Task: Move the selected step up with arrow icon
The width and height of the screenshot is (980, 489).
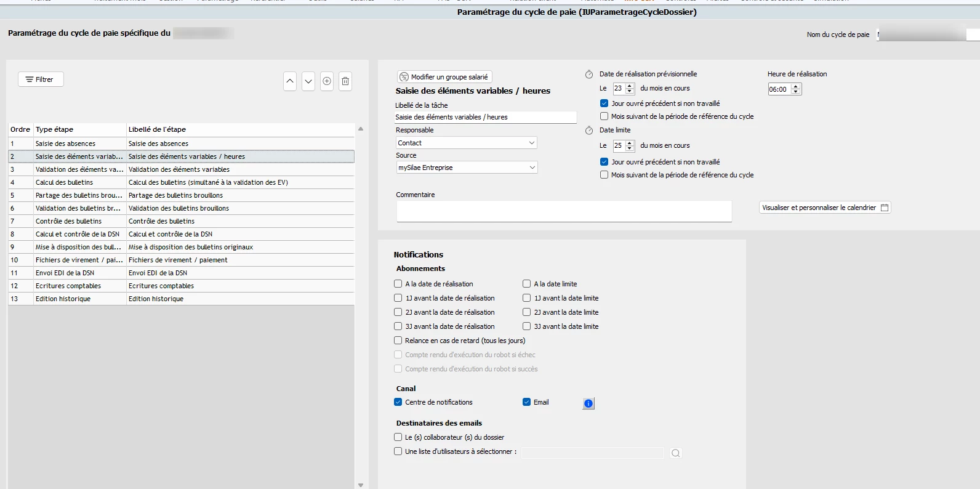Action: pos(290,81)
